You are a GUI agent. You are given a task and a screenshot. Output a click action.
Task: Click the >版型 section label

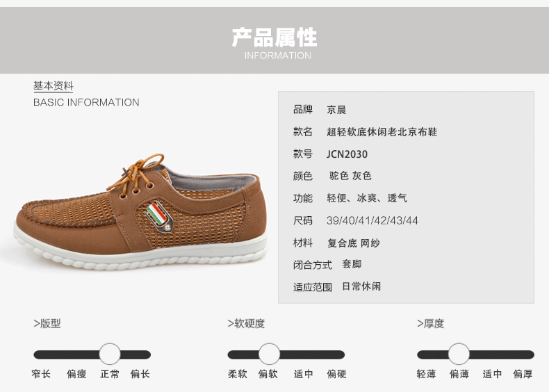[x=47, y=323]
